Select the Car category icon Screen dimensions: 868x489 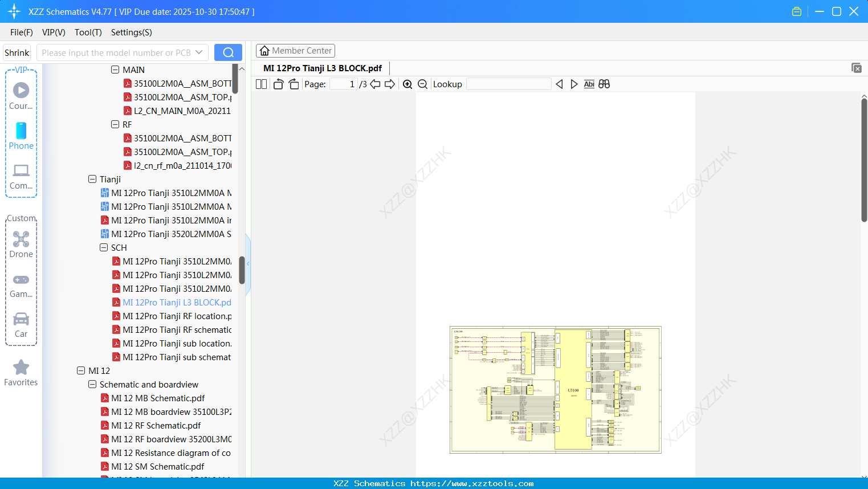[x=21, y=325]
